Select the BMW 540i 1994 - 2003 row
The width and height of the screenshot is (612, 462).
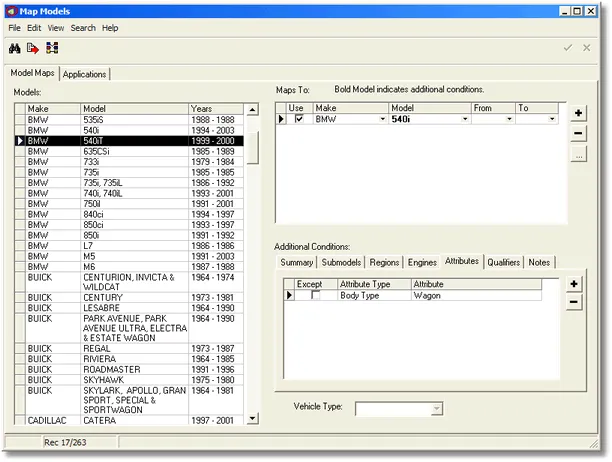click(129, 130)
